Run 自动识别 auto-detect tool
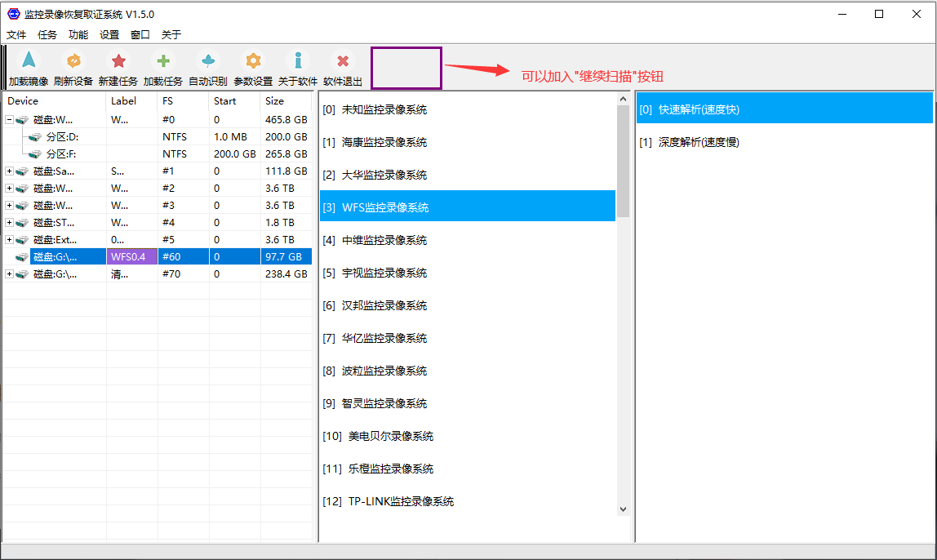 coord(208,62)
